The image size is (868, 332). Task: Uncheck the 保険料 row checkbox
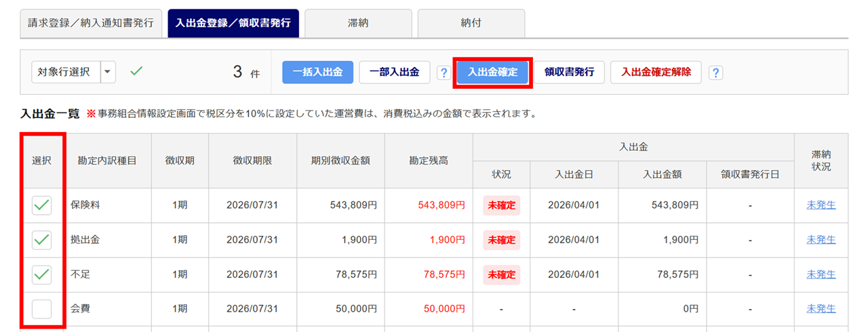42,205
